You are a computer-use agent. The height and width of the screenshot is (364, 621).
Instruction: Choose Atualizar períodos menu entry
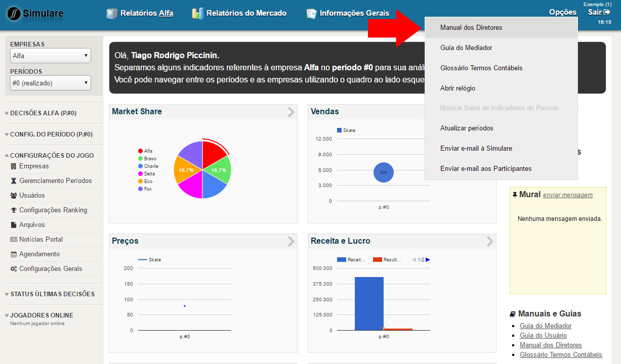(501, 128)
